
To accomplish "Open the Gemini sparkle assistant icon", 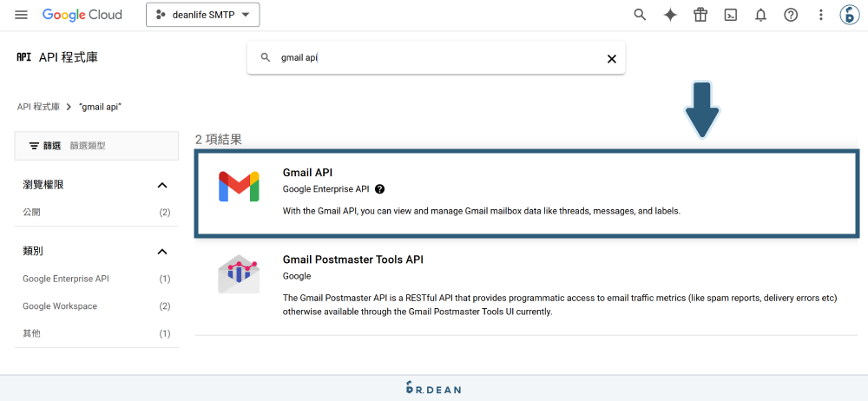I will point(670,16).
